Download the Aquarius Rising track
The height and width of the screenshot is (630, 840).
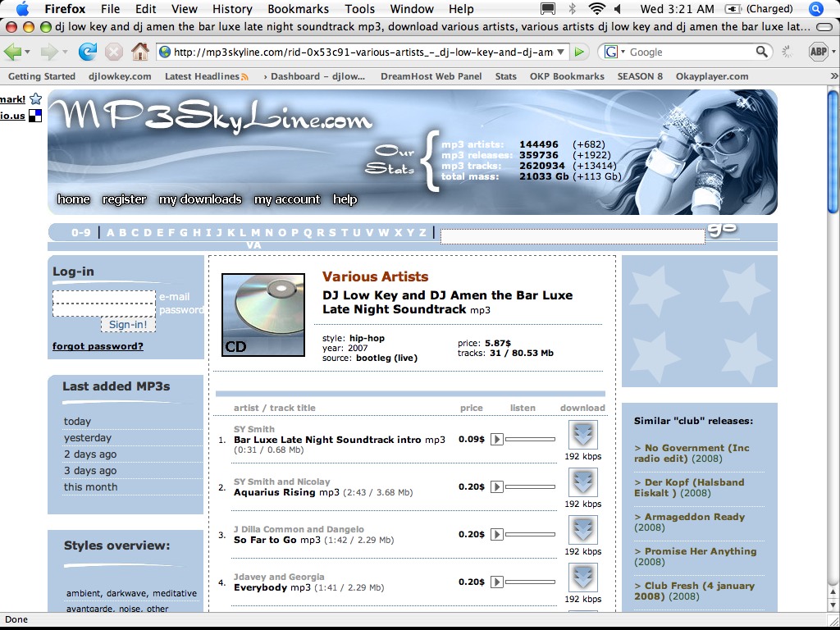(x=583, y=482)
